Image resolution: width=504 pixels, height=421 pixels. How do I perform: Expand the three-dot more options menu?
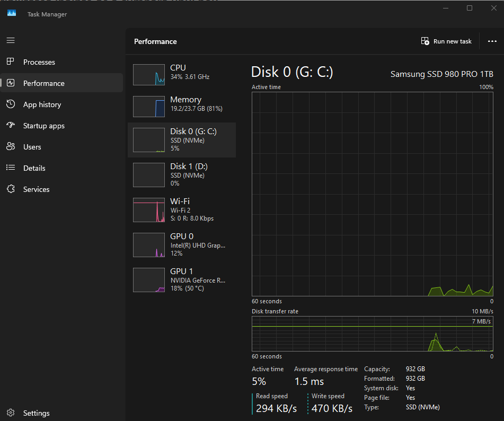pyautogui.click(x=492, y=41)
